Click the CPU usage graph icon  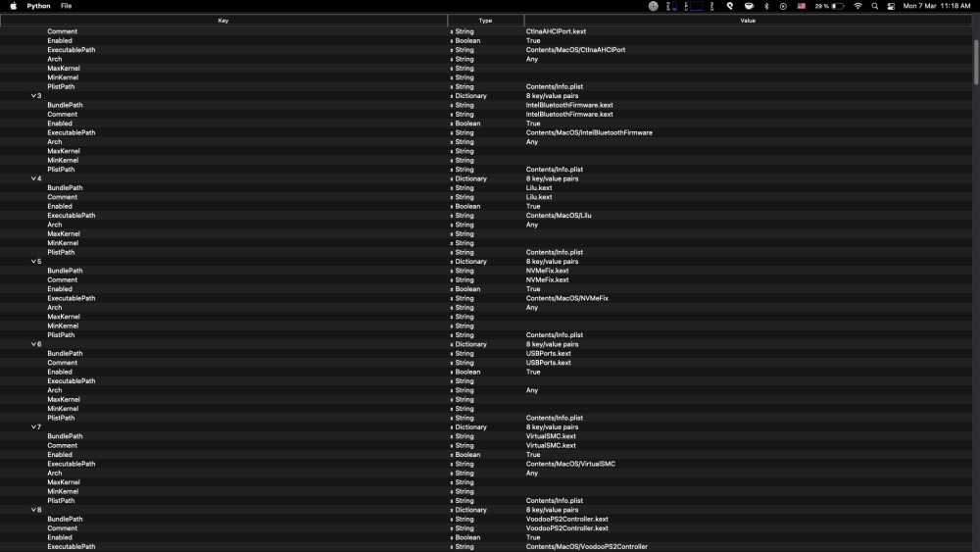694,6
